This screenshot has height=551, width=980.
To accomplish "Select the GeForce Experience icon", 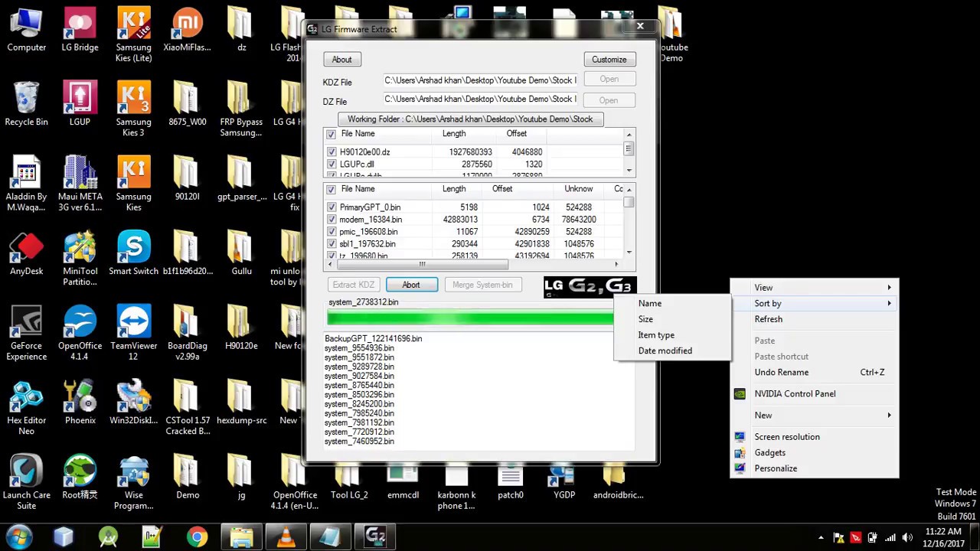I will 26,334.
